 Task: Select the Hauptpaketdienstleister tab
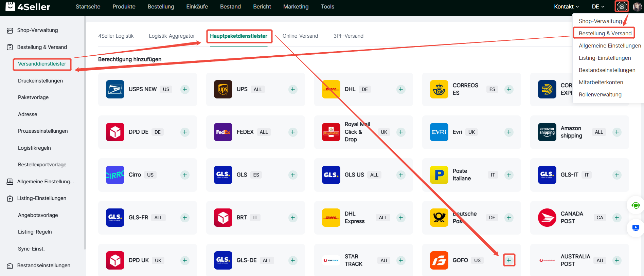pos(238,36)
